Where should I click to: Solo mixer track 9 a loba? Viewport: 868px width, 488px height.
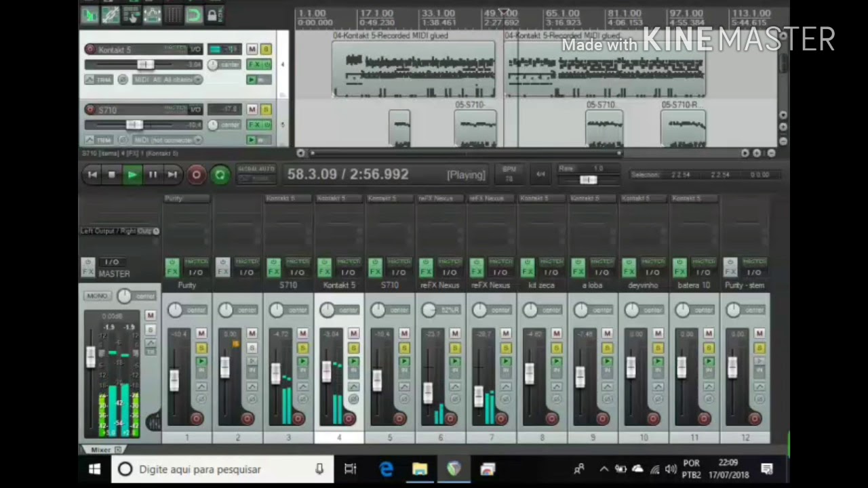(x=607, y=348)
